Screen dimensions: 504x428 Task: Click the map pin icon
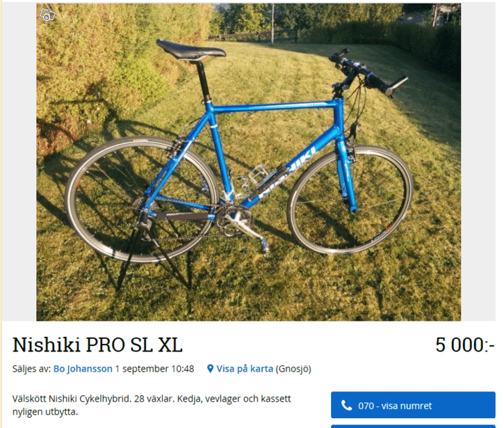pyautogui.click(x=210, y=369)
